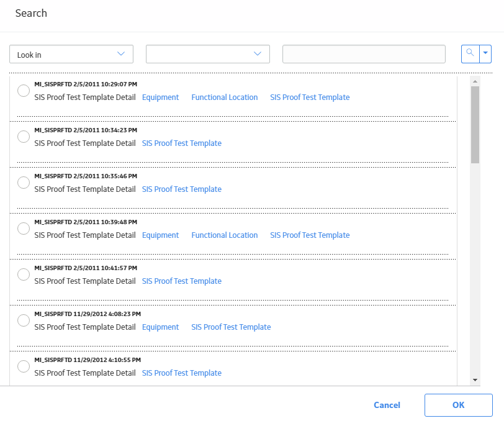Open Equipment link in 4:08:23 PM result
This screenshot has height=426, width=504.
pyautogui.click(x=160, y=327)
